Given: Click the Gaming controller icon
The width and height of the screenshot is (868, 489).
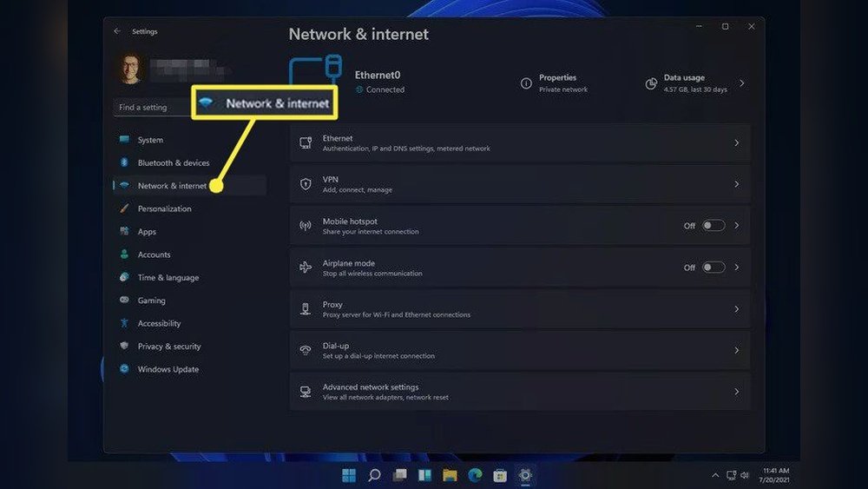Looking at the screenshot, I should tap(124, 300).
